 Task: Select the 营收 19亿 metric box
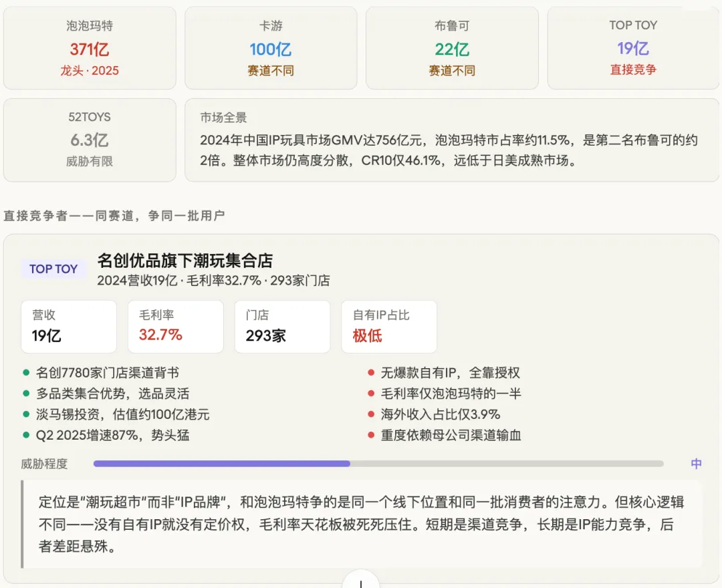click(69, 327)
